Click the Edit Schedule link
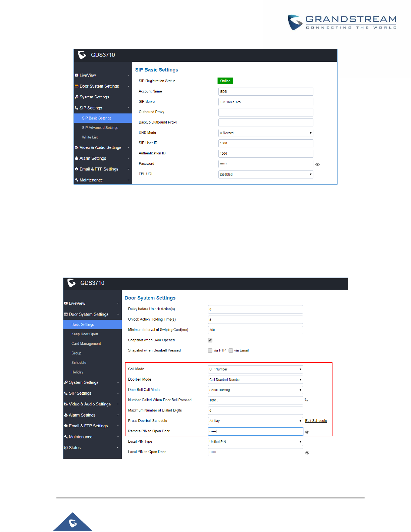The height and width of the screenshot is (532, 411). click(x=316, y=421)
